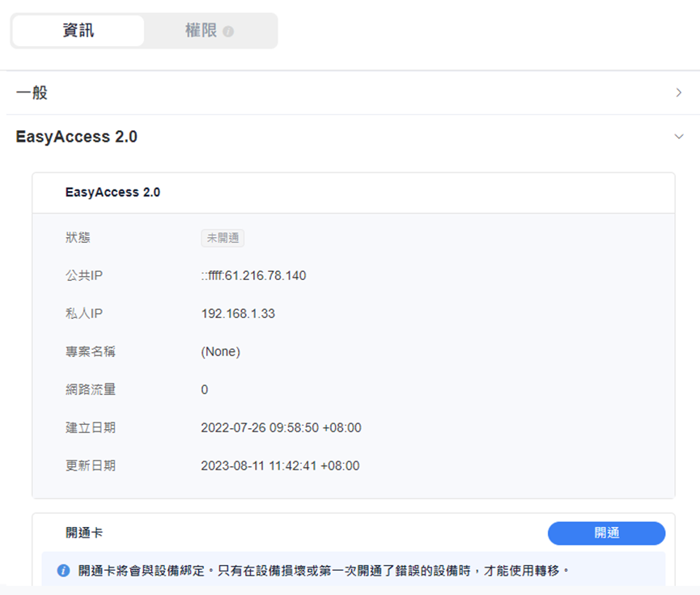This screenshot has width=700, height=595.
Task: Click the 開通卡 heading
Action: 84,533
